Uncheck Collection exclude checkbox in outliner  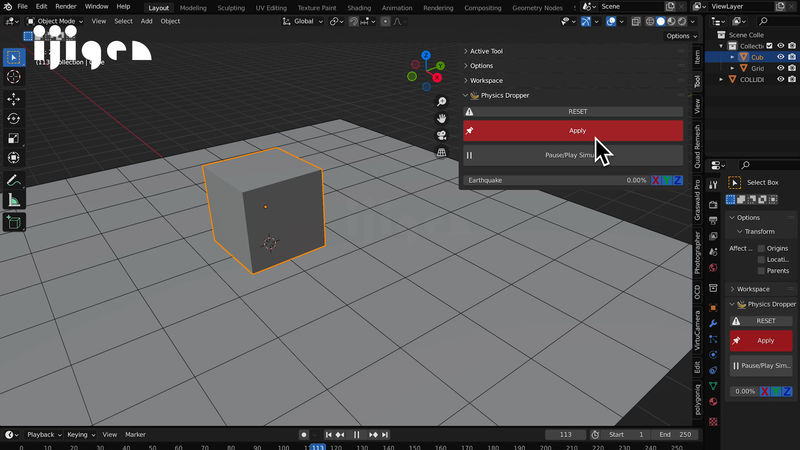[x=769, y=46]
